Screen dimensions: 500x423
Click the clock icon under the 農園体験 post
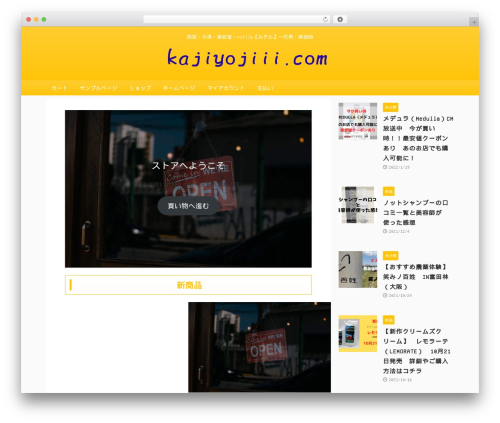[x=385, y=295]
